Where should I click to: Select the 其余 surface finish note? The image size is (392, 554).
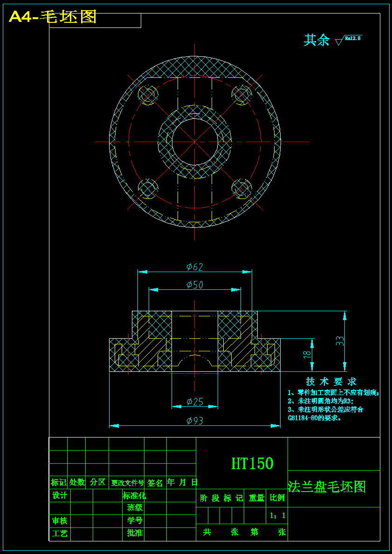coord(316,40)
